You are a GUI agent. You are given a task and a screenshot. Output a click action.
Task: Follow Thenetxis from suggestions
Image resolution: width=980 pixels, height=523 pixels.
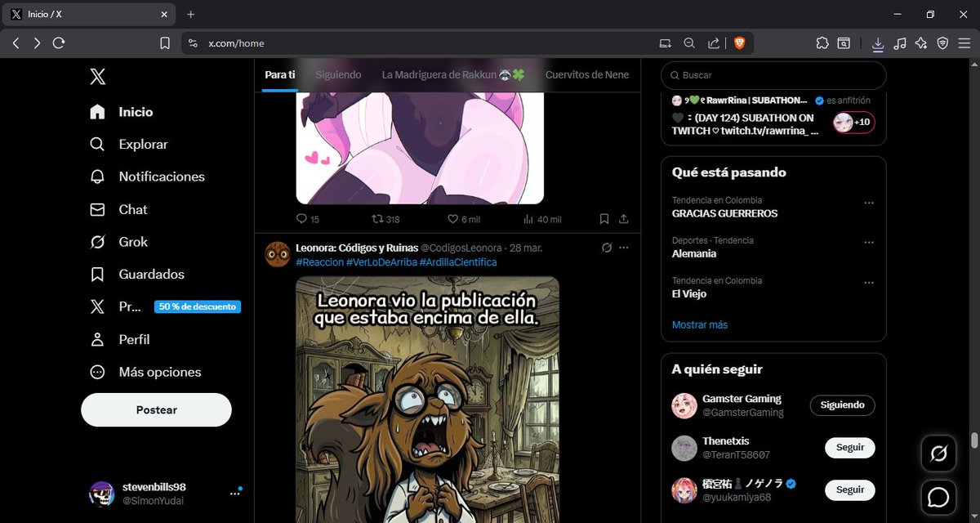pyautogui.click(x=849, y=448)
